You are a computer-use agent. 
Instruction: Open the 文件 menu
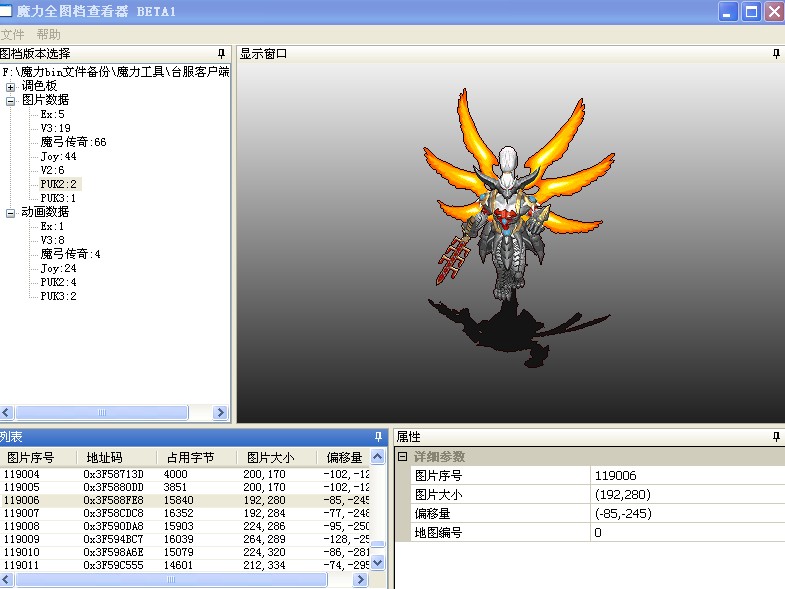(x=13, y=35)
